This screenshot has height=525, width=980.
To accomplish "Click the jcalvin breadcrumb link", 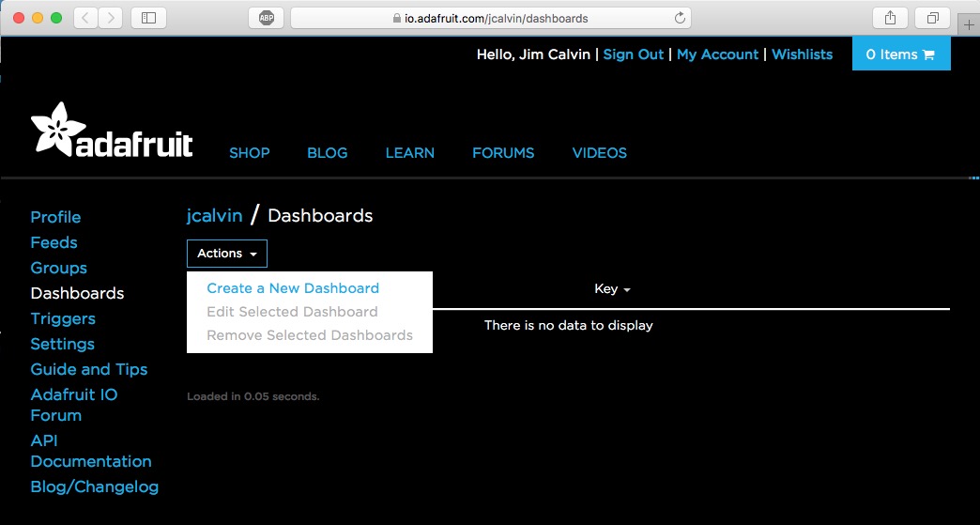I will click(214, 216).
